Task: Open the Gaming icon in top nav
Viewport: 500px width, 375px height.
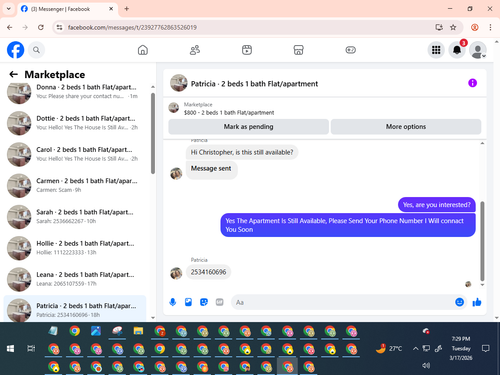Action: click(350, 50)
